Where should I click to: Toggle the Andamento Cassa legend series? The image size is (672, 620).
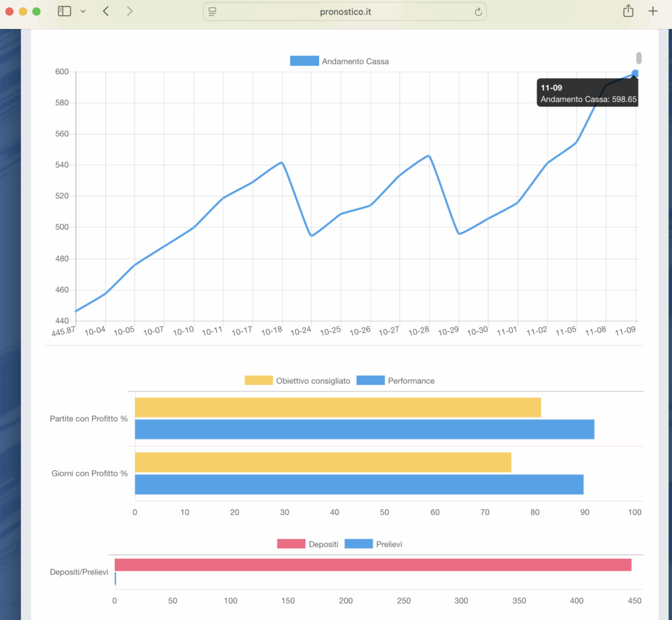pyautogui.click(x=339, y=61)
